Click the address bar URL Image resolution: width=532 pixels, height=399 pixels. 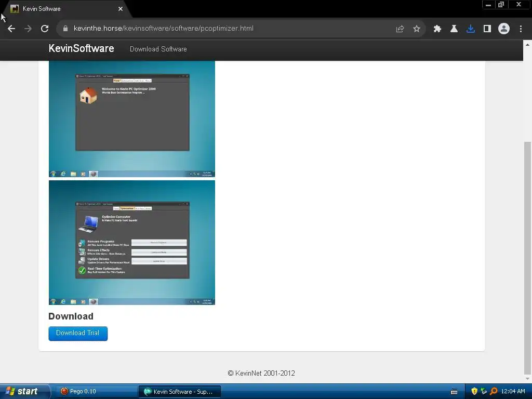pyautogui.click(x=163, y=29)
